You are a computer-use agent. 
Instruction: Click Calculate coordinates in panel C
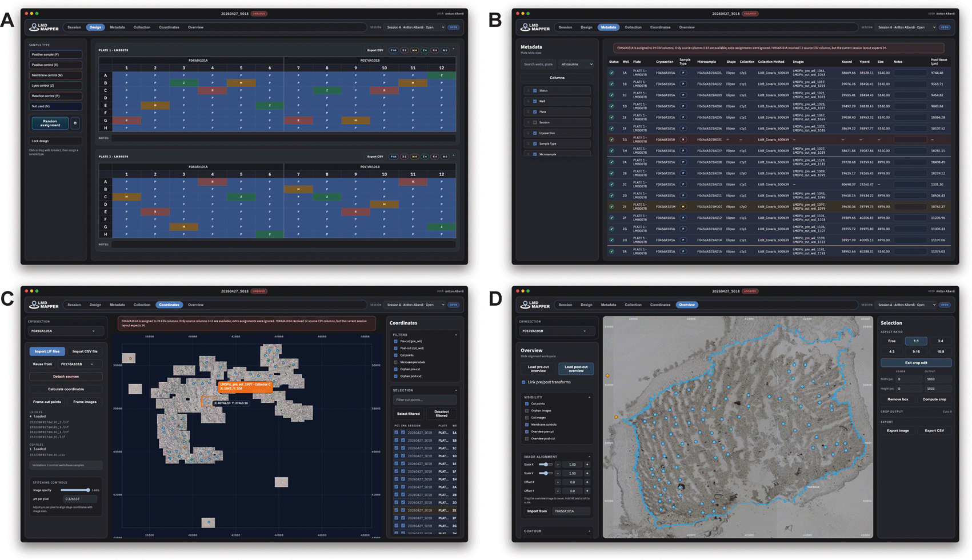(66, 389)
